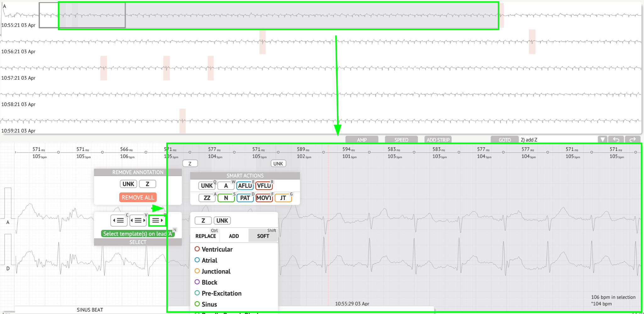Click the ADD STRIP button
The height and width of the screenshot is (314, 644).
tap(438, 140)
